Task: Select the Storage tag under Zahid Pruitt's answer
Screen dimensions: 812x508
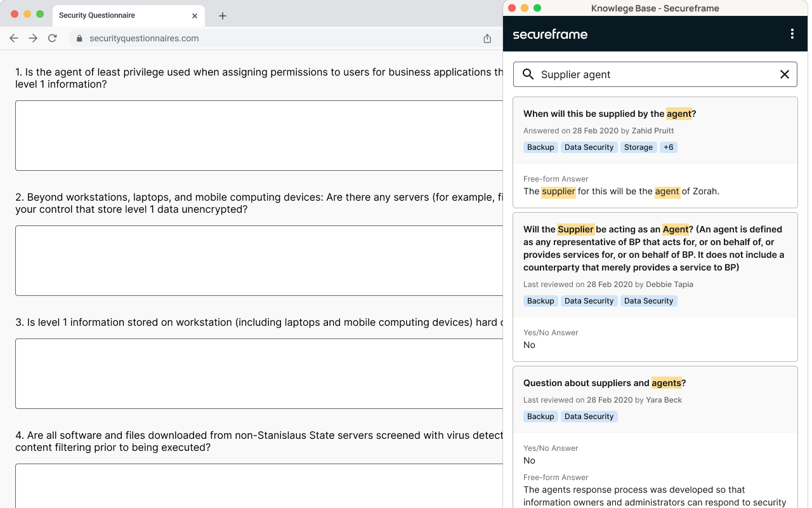Action: [x=638, y=147]
